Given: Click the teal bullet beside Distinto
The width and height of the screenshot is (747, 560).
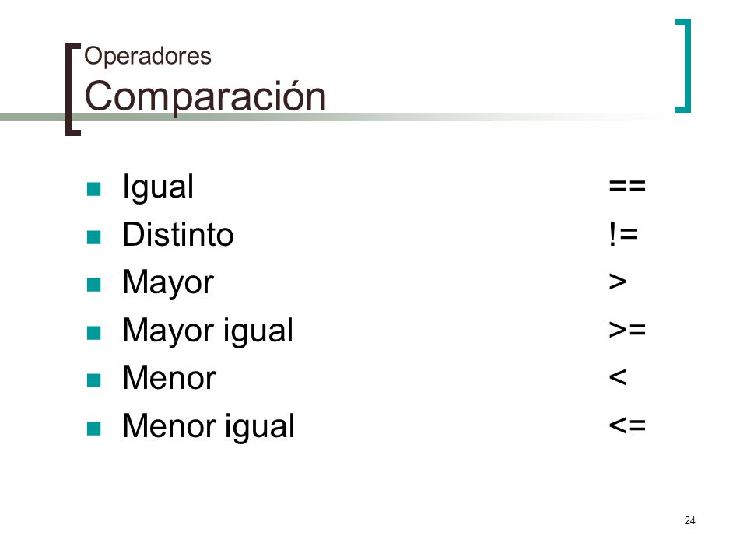Looking at the screenshot, I should [x=94, y=237].
